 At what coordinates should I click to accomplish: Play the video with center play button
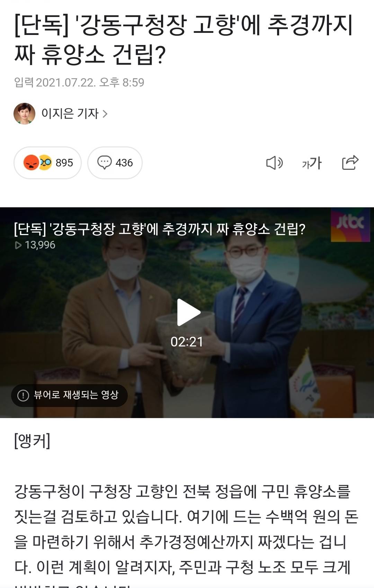(x=188, y=312)
